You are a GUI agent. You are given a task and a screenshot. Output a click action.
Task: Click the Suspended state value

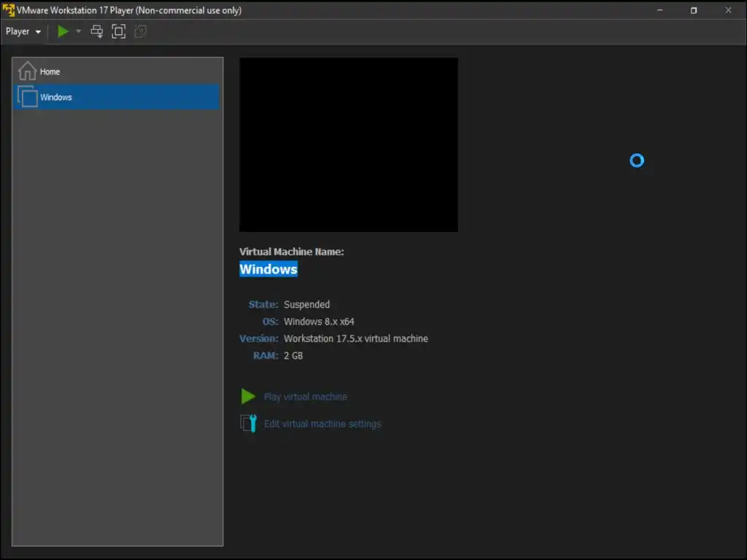[x=307, y=304]
